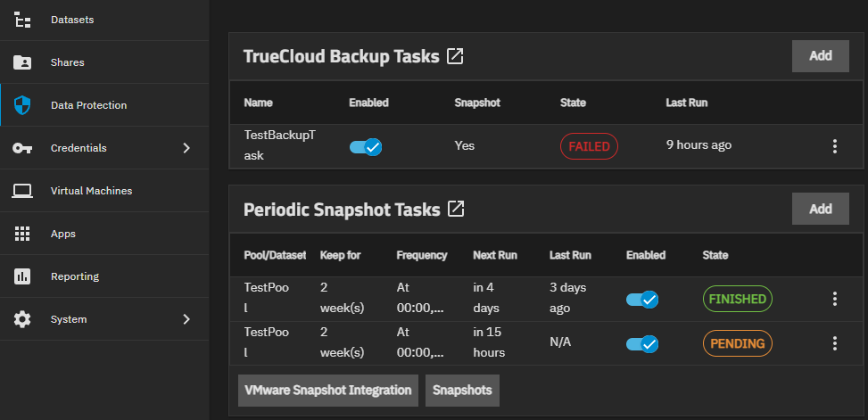Open the TestBackupTask three-dot actions menu
Image resolution: width=868 pixels, height=420 pixels.
(x=835, y=146)
